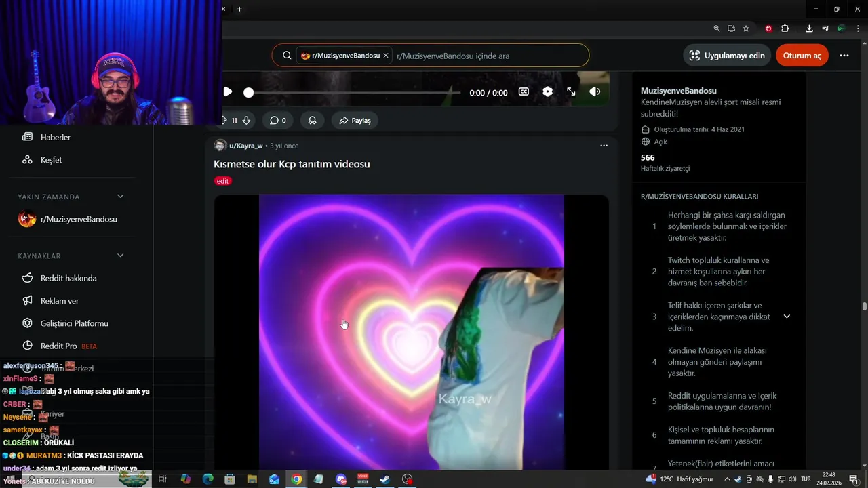Open Task View on the taskbar
This screenshot has width=868, height=488.
163,479
